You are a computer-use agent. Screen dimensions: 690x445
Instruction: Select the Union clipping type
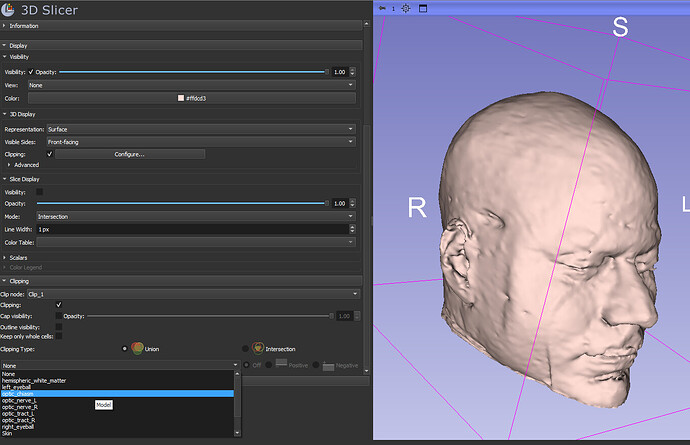(x=124, y=348)
